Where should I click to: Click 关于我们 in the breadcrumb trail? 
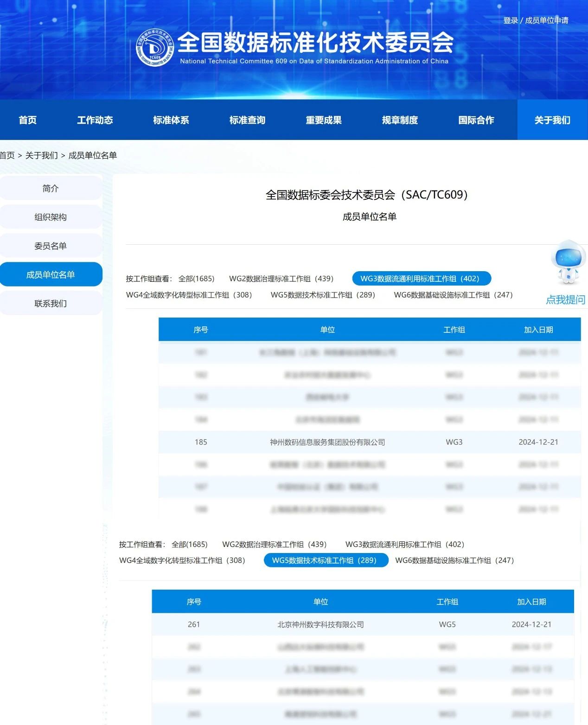42,155
